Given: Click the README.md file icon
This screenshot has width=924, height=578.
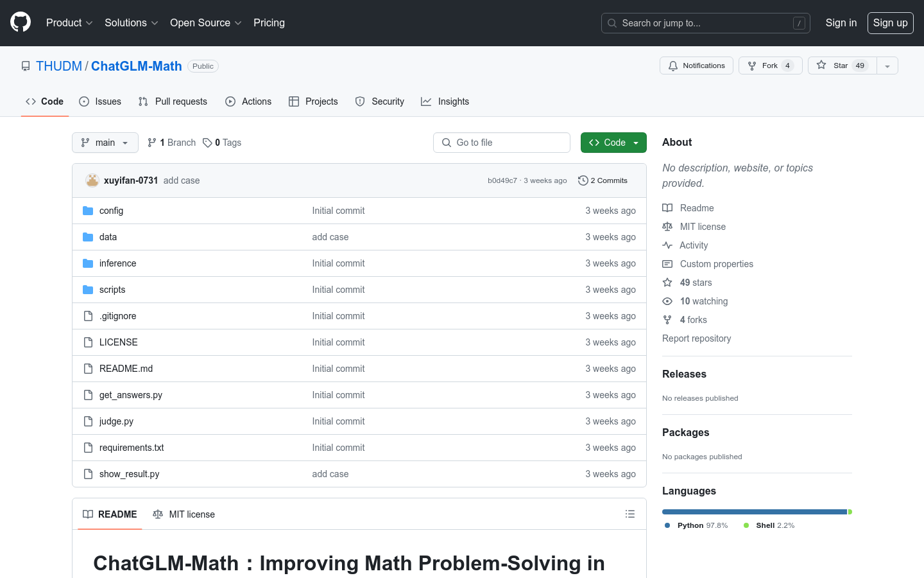Looking at the screenshot, I should pos(88,369).
